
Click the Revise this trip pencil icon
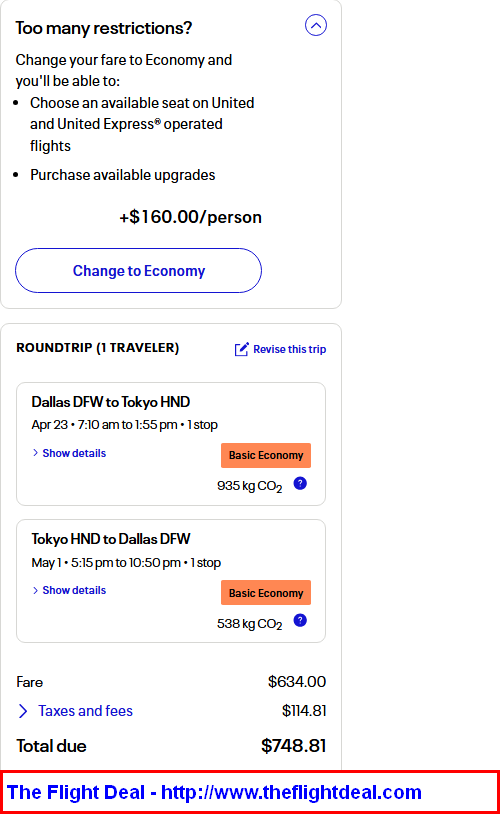click(241, 349)
